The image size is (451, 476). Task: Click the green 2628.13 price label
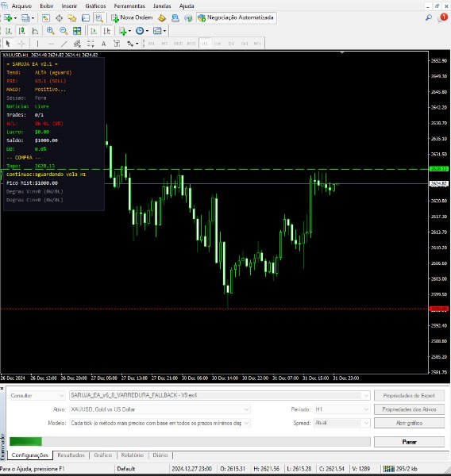[439, 169]
